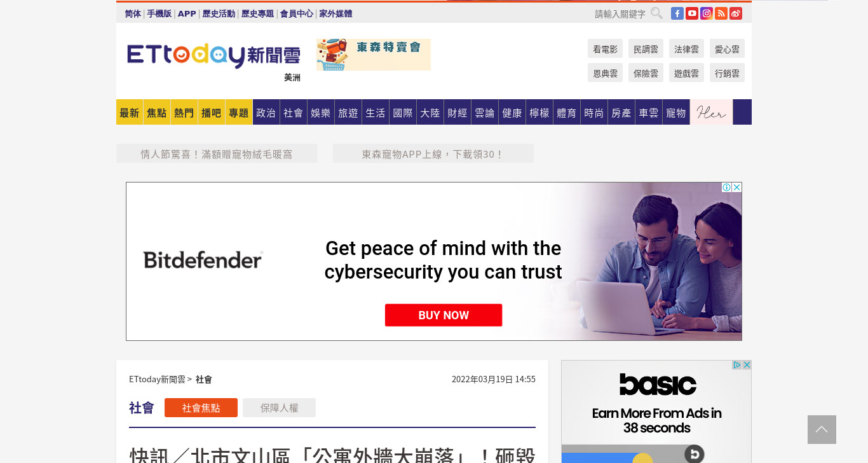Focus the 請輸入關鍵字 search field
Image resolution: width=868 pixels, height=463 pixels.
(620, 13)
